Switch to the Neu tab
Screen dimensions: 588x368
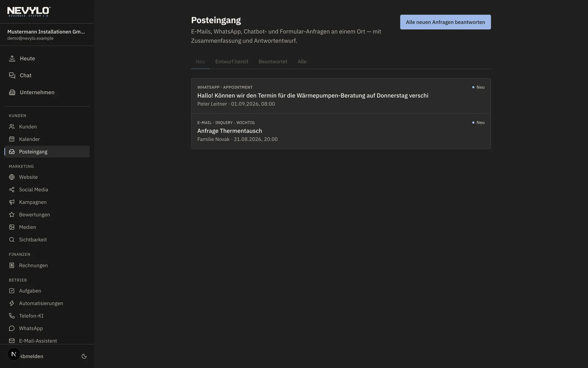[200, 62]
